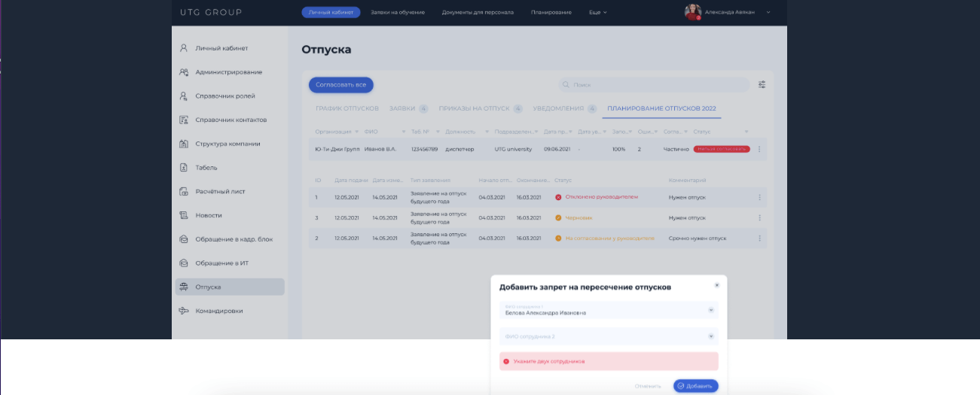Switch to the График отпусков tab

point(347,108)
